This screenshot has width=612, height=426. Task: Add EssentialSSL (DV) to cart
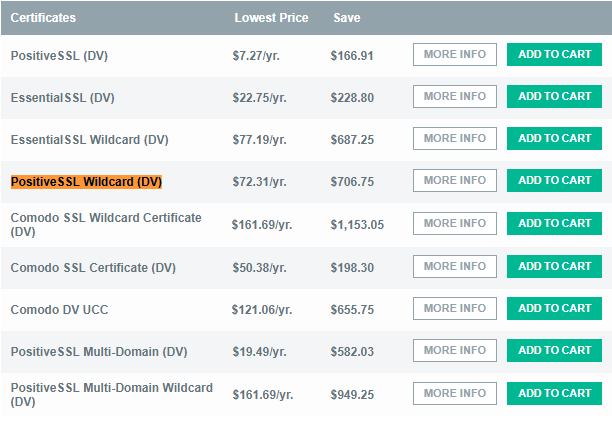click(x=554, y=96)
